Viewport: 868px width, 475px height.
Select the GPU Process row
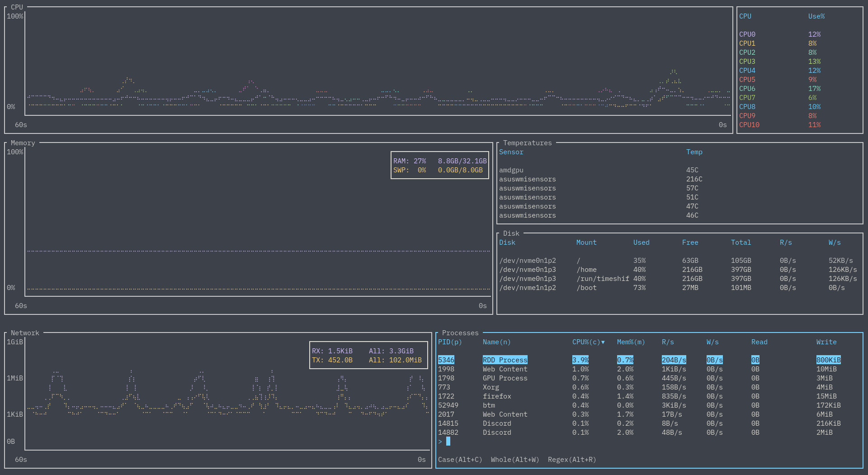649,378
